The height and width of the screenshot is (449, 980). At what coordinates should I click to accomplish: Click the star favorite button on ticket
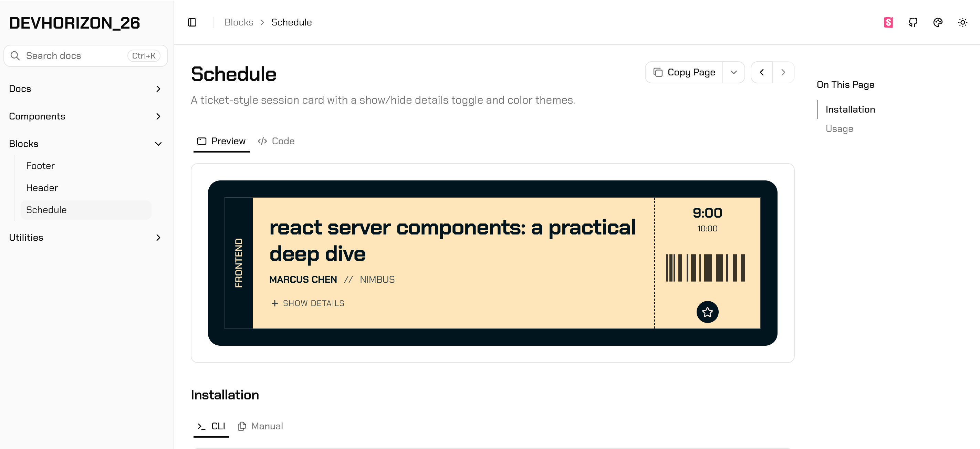[707, 312]
